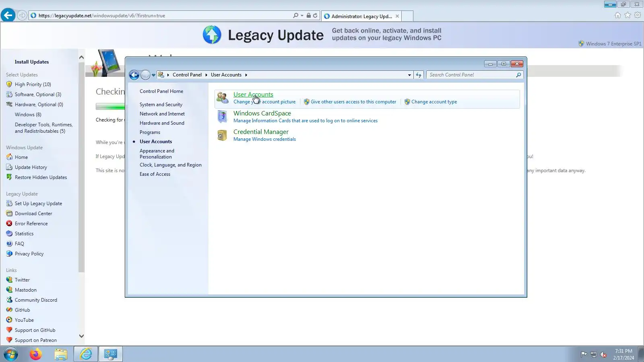Screen dimensions: 644x362
Task: Expand the Control Panel address history dropdown
Action: (x=409, y=75)
